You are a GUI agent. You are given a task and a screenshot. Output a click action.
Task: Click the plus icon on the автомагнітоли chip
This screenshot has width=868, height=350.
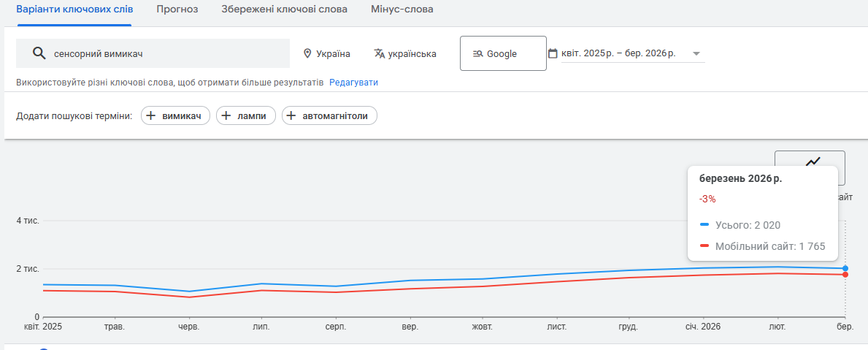coord(292,115)
